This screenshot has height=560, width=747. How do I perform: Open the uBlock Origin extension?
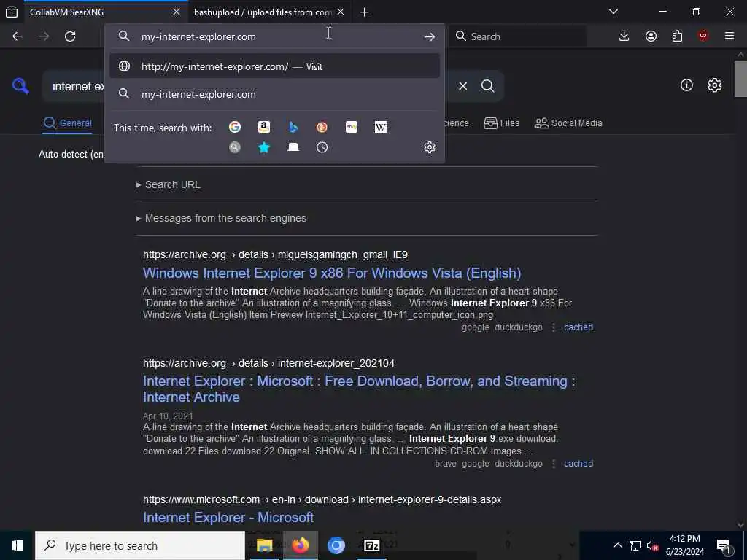tap(703, 36)
